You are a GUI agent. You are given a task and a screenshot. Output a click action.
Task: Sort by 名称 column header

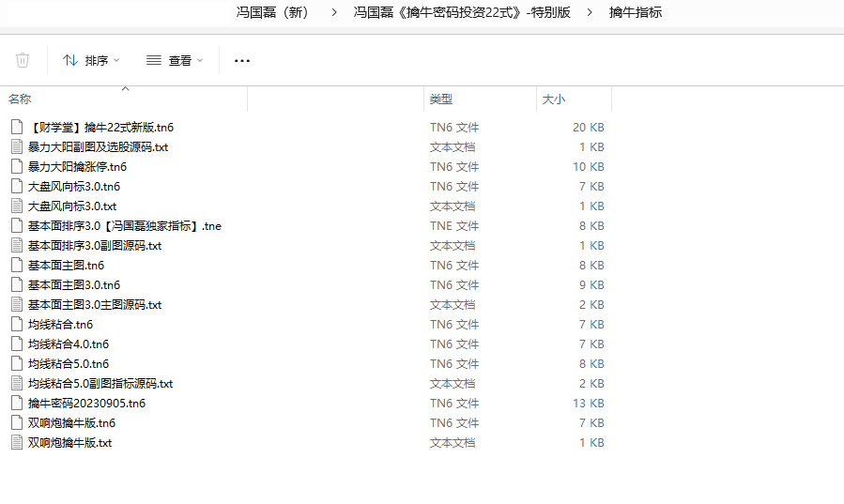[x=20, y=99]
